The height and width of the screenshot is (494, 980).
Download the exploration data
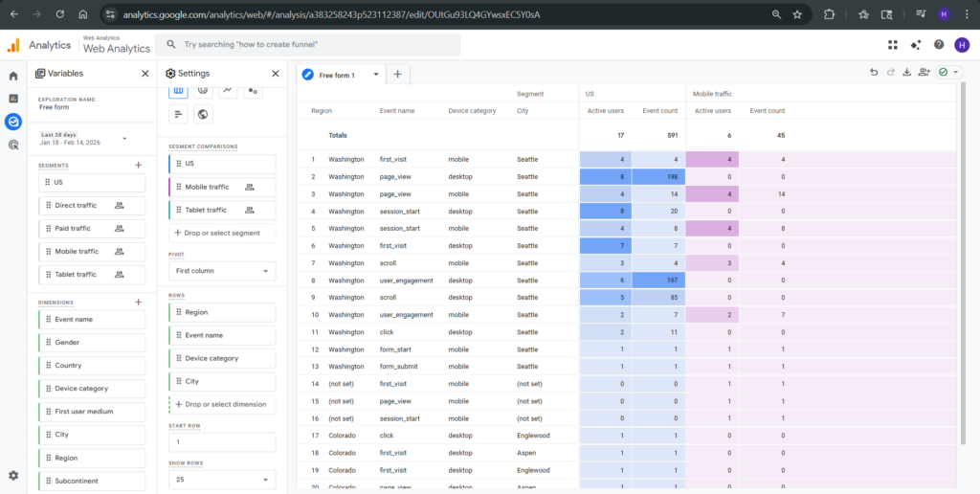906,72
